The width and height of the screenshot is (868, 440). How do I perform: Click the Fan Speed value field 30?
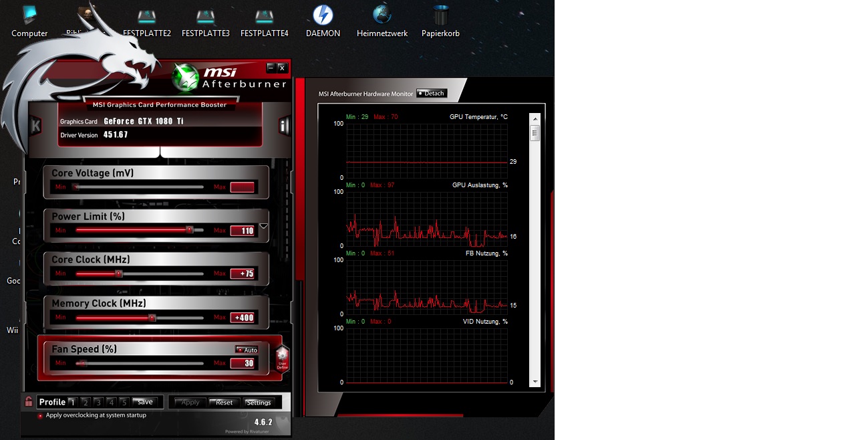coord(243,363)
